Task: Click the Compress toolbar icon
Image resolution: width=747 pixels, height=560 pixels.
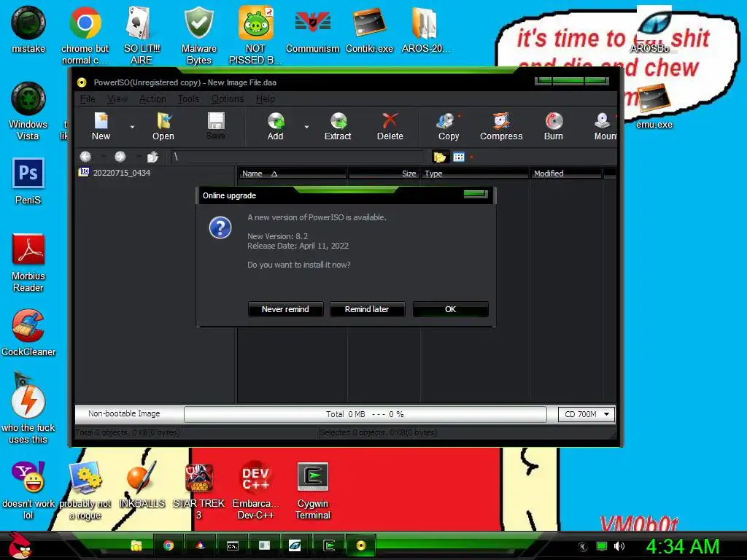Action: 501,126
